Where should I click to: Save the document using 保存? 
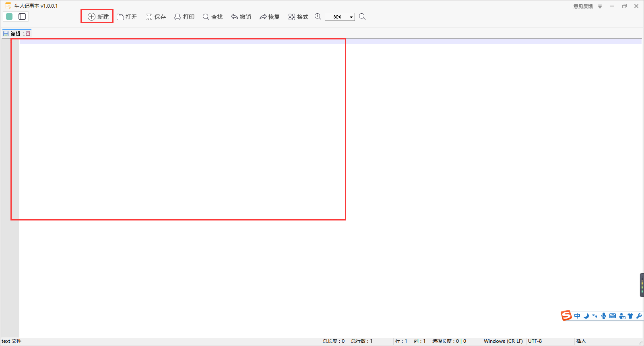point(156,16)
